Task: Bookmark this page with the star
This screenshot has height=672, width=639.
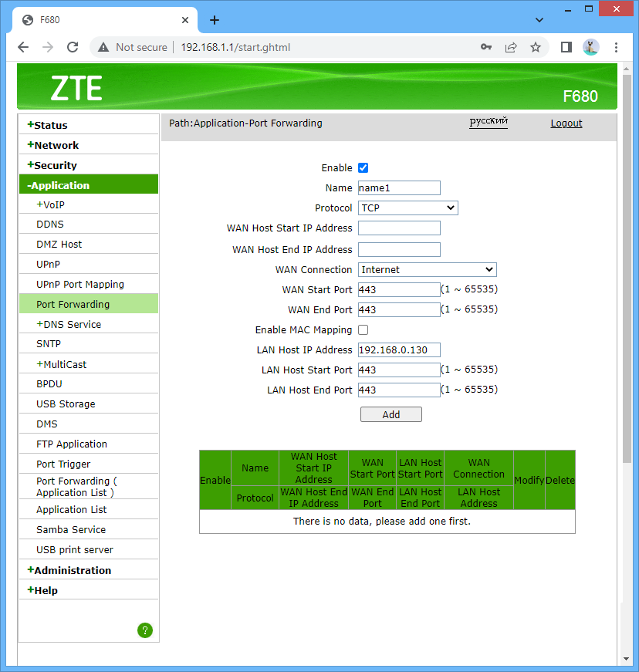Action: (x=536, y=47)
